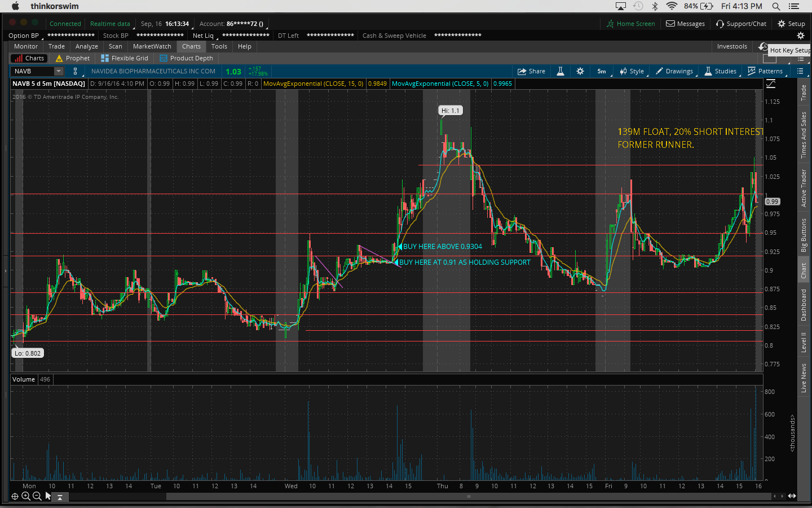Toggle the Active Trader side panel
The width and height of the screenshot is (812, 508).
[804, 188]
